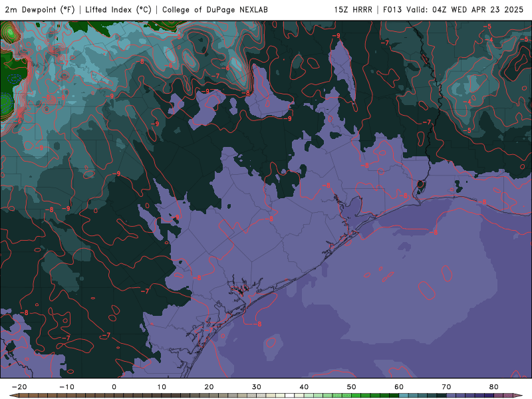532x399 pixels.
Task: Click the 30 label on the color scale
Action: (257, 387)
